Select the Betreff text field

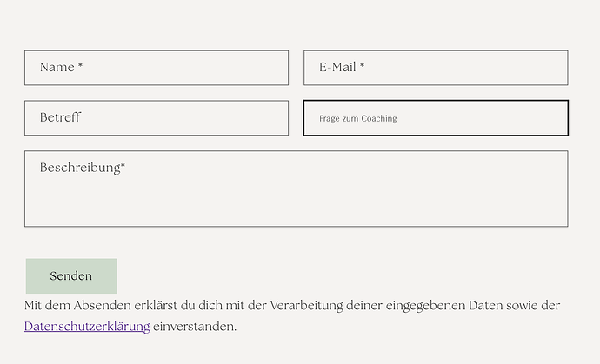pos(157,118)
